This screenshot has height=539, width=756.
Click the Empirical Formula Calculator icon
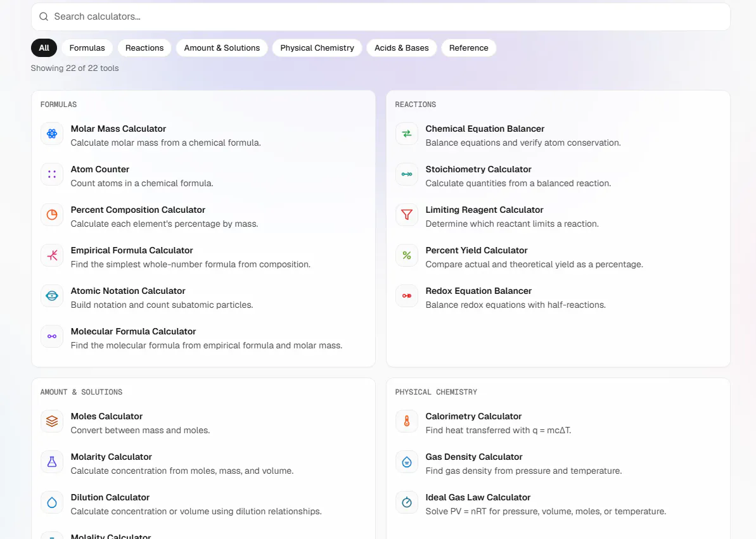[x=52, y=255]
